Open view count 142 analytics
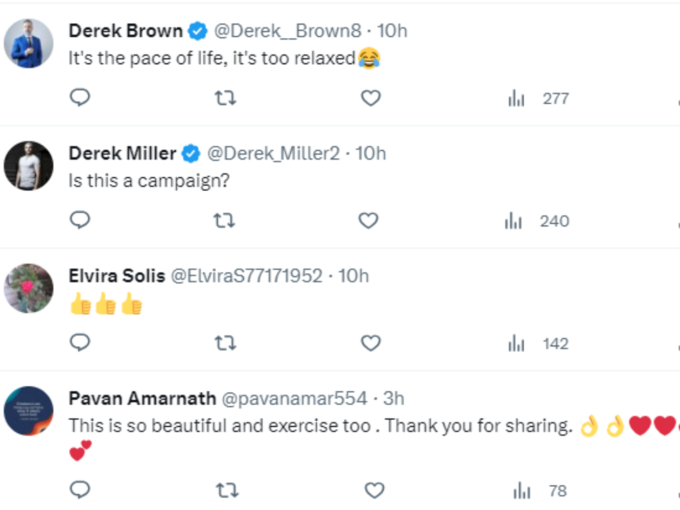The height and width of the screenshot is (510, 680). [x=538, y=343]
